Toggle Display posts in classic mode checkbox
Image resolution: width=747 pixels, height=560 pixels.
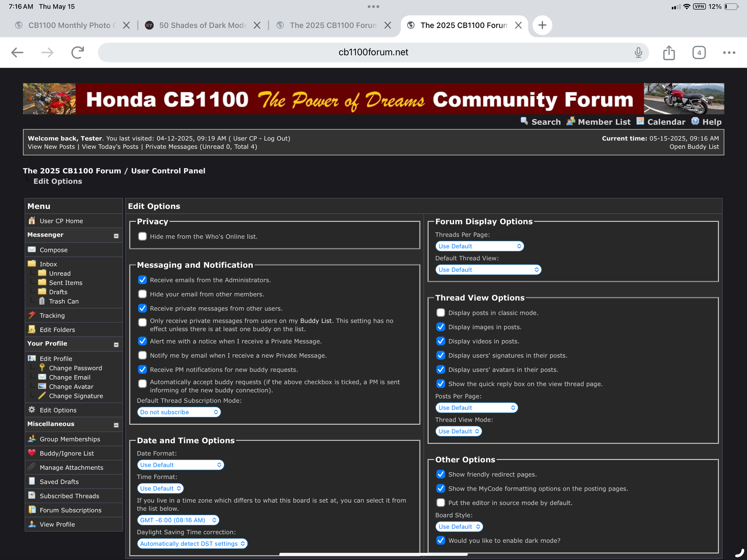[x=441, y=313]
